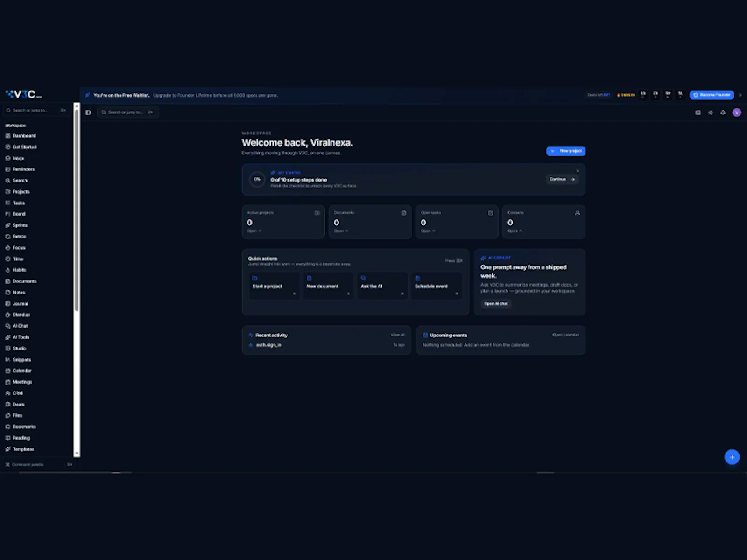The image size is (747, 560).
Task: Click the Habits flame icon
Action: (7, 270)
